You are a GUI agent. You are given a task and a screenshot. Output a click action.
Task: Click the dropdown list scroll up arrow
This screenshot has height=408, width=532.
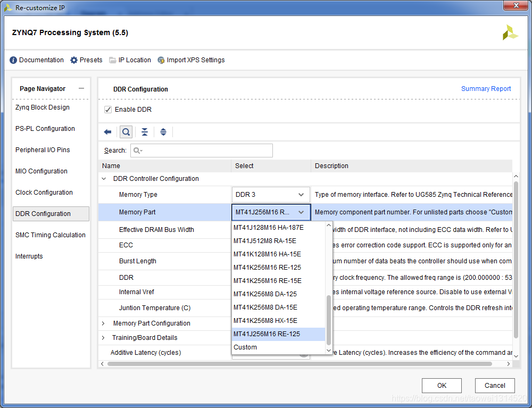328,225
